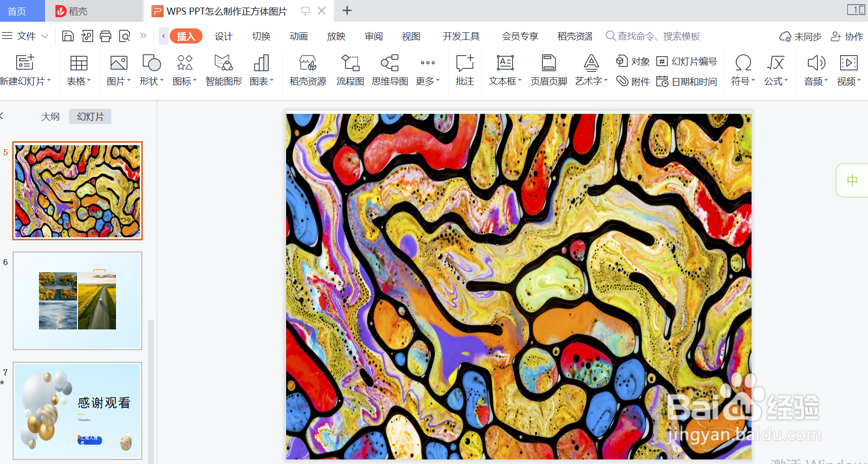Insert a 思维导图 mind map

point(389,70)
